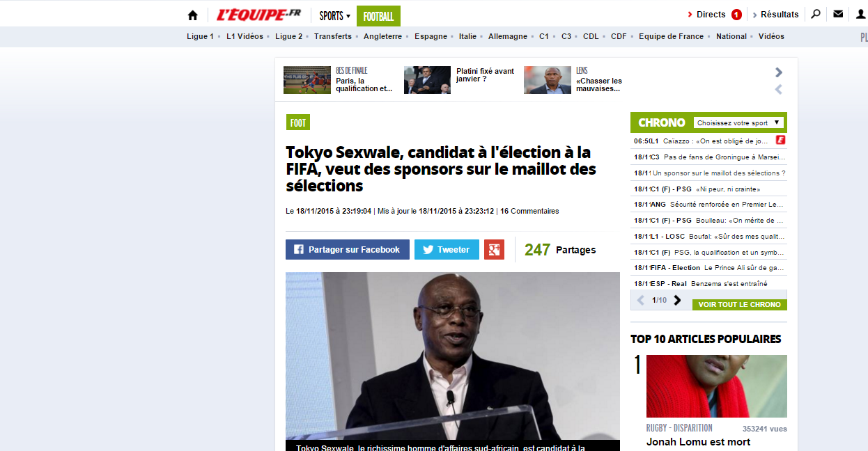Click the L'Equipe.fr logo
868x451 pixels.
click(x=258, y=15)
